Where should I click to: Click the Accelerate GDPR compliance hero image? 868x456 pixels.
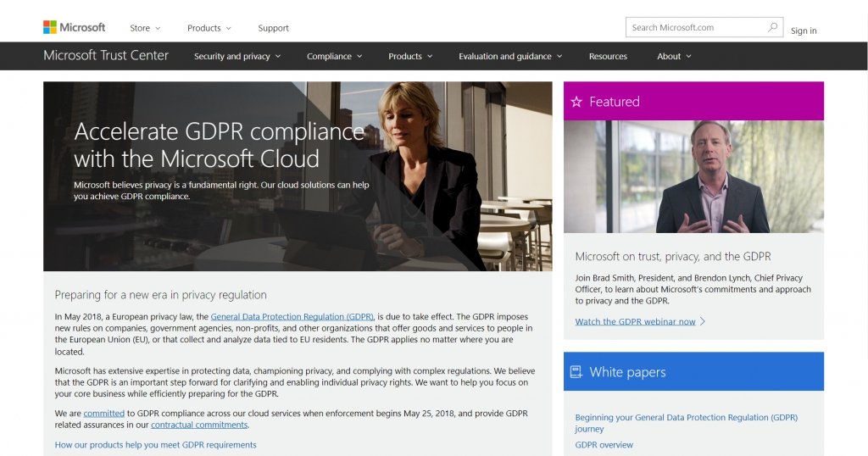[x=298, y=176]
